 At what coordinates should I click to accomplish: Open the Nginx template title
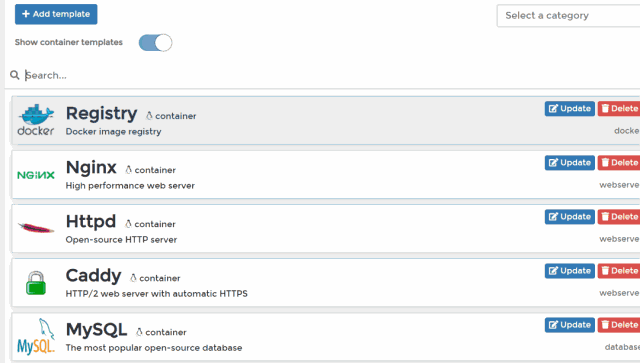[x=91, y=167]
